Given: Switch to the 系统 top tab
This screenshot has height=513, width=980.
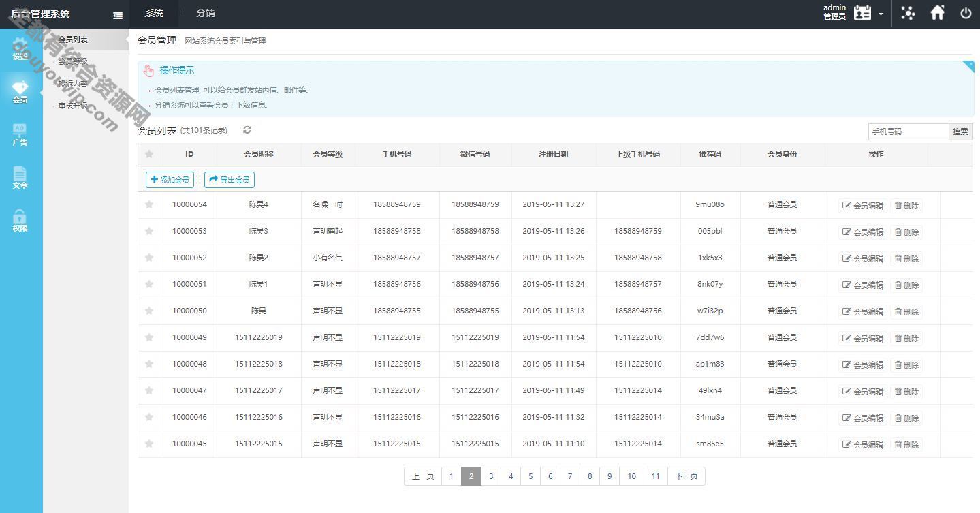Looking at the screenshot, I should tap(155, 13).
